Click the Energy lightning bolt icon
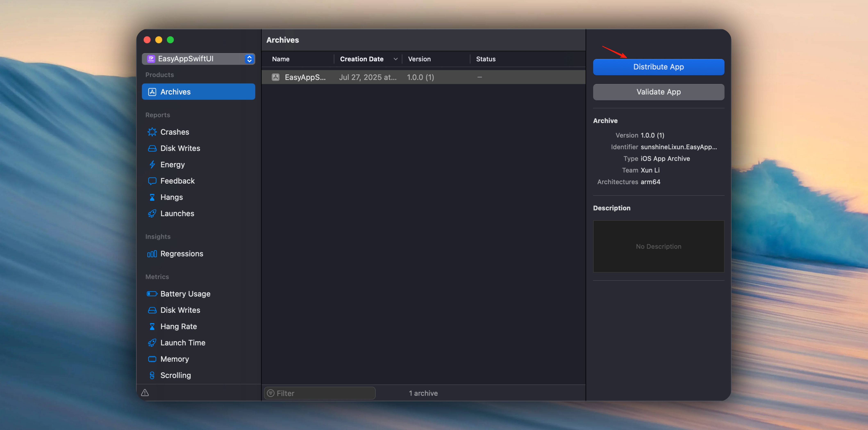868x430 pixels. click(x=152, y=165)
